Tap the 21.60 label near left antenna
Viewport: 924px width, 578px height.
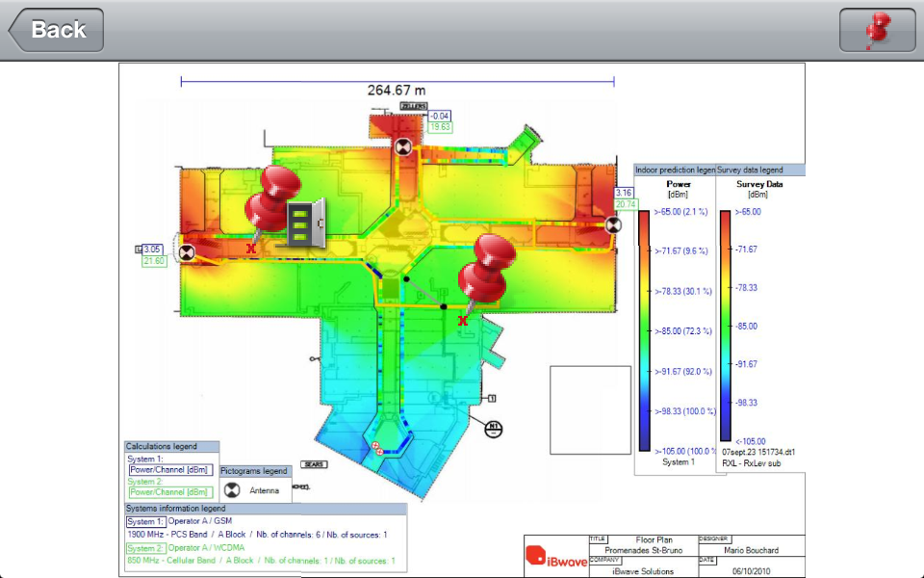(154, 261)
